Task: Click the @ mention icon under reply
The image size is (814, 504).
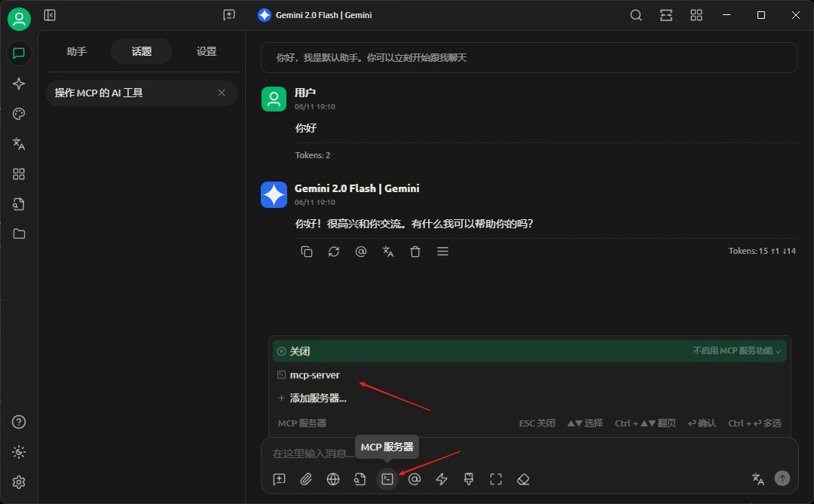Action: [x=361, y=252]
